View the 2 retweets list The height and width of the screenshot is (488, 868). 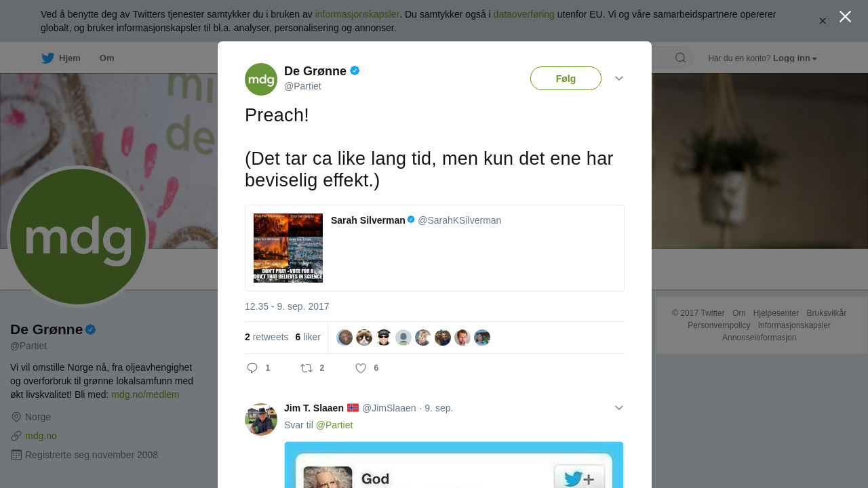(x=267, y=337)
